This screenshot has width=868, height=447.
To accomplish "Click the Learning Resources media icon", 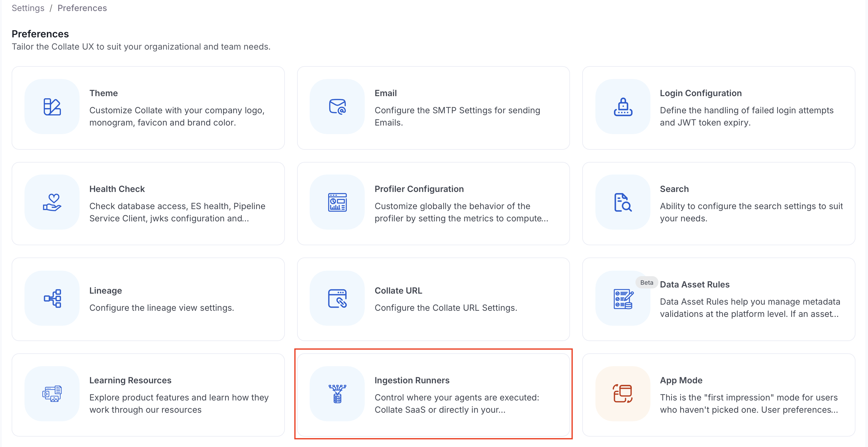I will point(52,393).
